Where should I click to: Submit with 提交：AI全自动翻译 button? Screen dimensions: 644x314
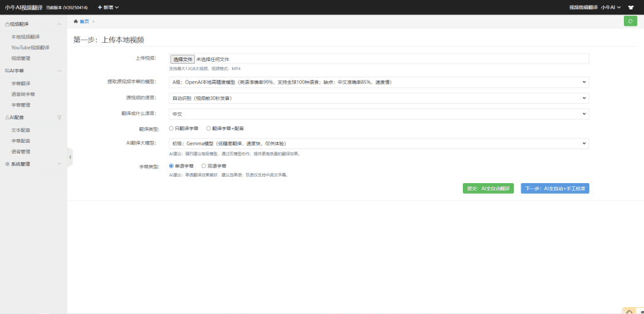coord(488,188)
